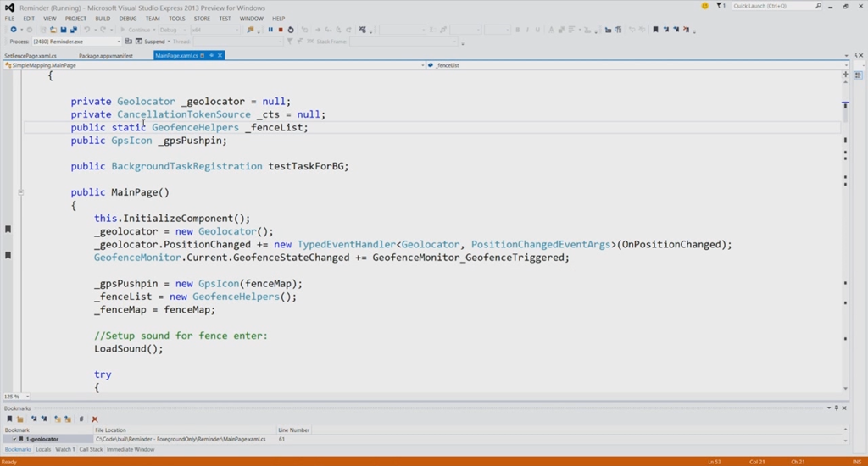Viewport: 868px width, 466px height.
Task: Switch to Watch 1 tab
Action: 64,449
